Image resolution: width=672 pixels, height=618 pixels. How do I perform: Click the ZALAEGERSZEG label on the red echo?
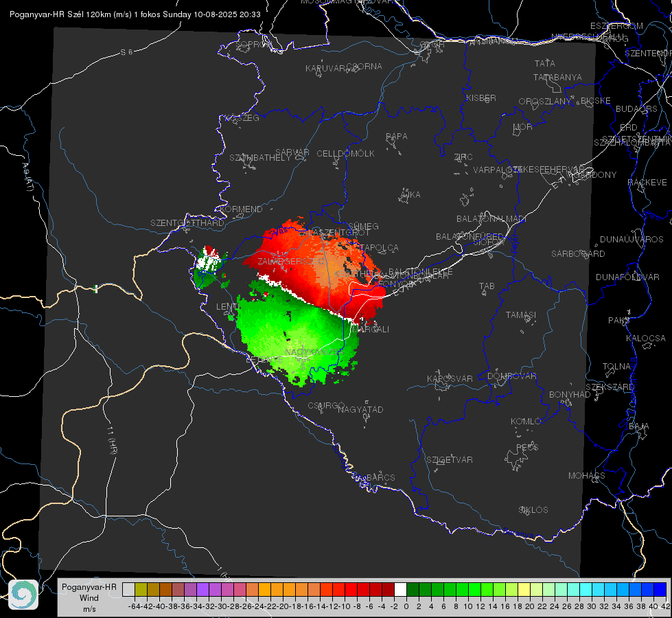pos(291,261)
